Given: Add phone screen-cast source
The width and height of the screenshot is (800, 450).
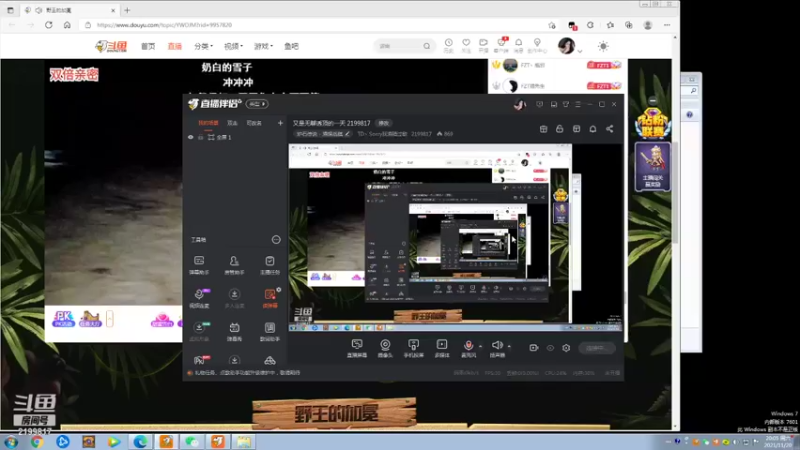Looking at the screenshot, I should tap(413, 348).
